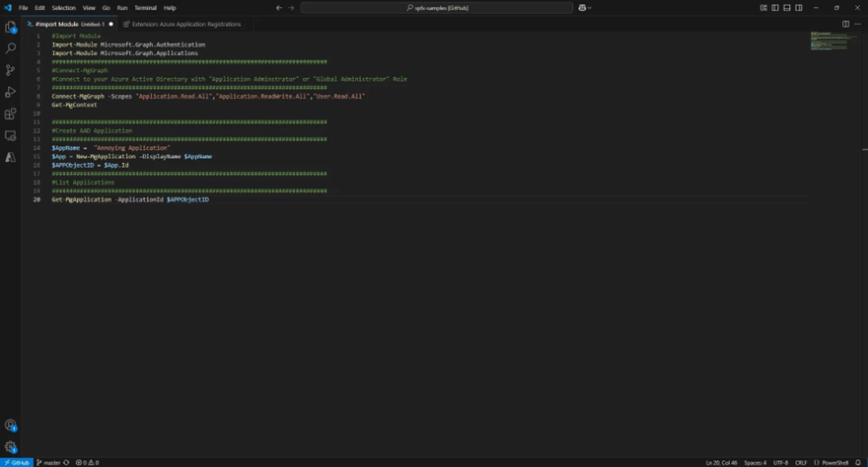Split the editor to the right
The image size is (868, 467).
[x=846, y=24]
